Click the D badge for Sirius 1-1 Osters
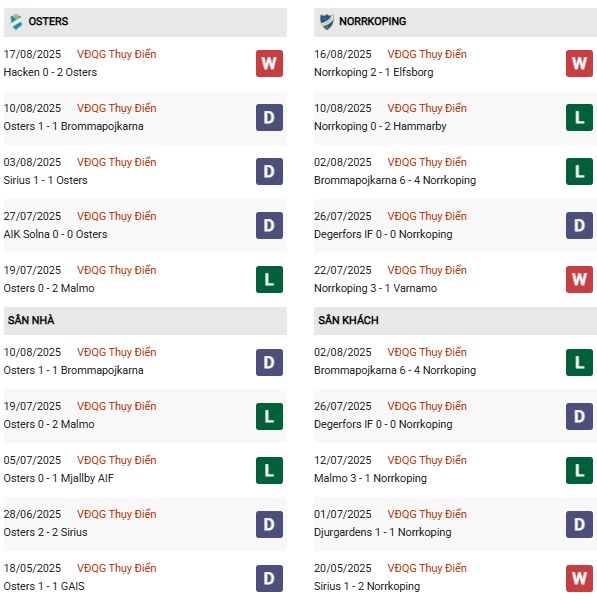The width and height of the screenshot is (597, 602). (270, 172)
